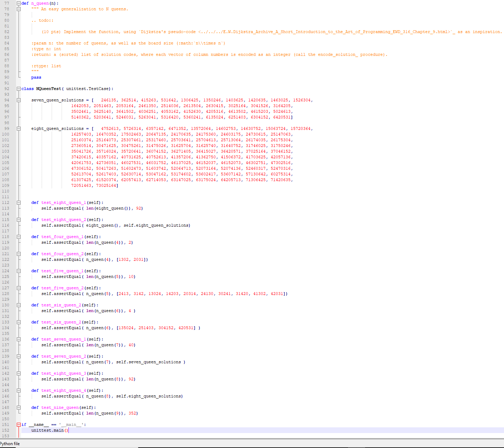
Task: Click the eight_queen() call on line 116
Action: coord(102,225)
